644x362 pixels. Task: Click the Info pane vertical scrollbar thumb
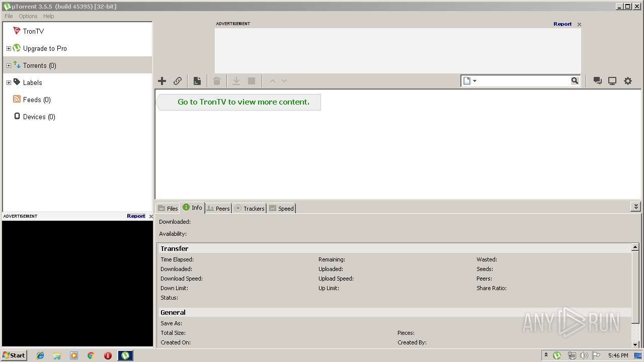pyautogui.click(x=635, y=288)
